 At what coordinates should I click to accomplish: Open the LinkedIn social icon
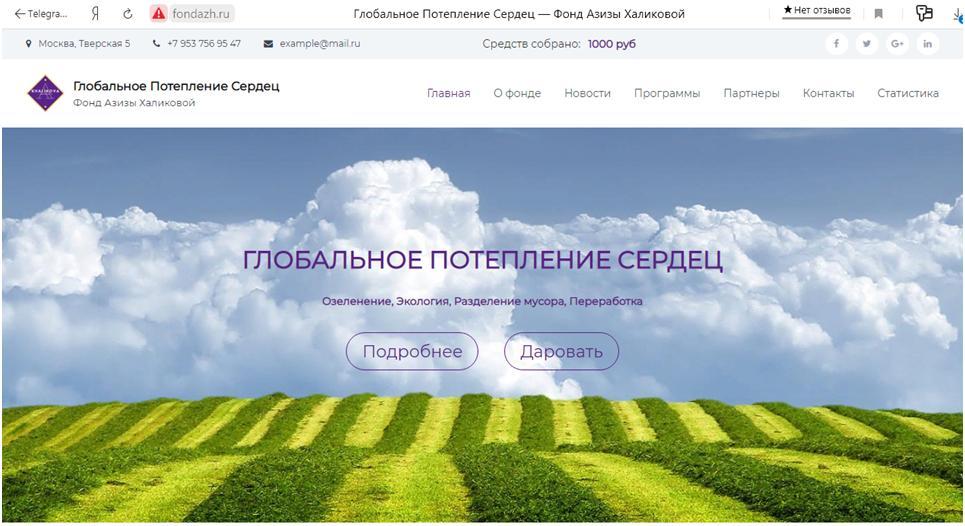tap(927, 44)
